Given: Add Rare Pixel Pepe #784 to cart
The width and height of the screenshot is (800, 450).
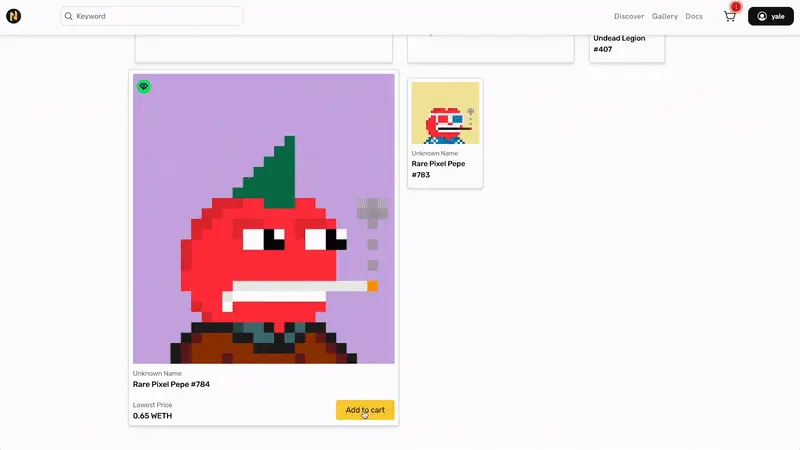Looking at the screenshot, I should click(x=365, y=410).
